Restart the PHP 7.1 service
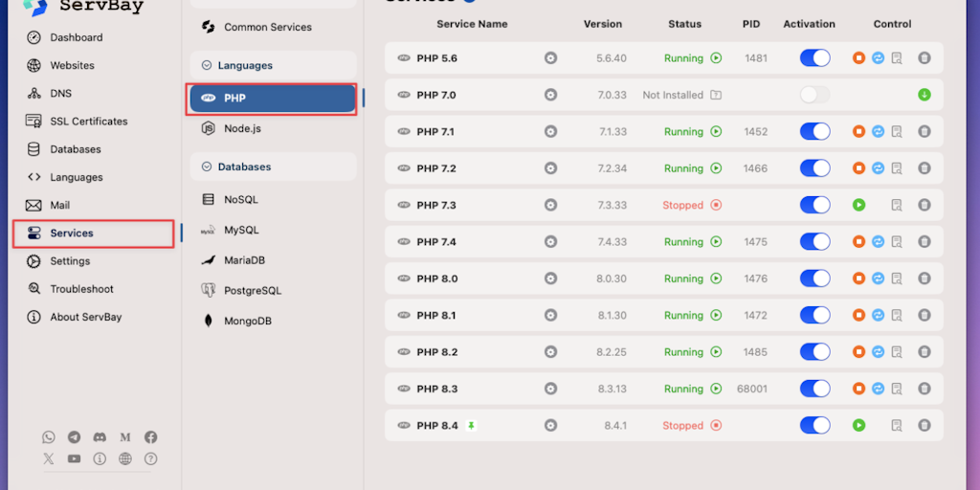Screen dimensions: 980x490 tap(879, 132)
